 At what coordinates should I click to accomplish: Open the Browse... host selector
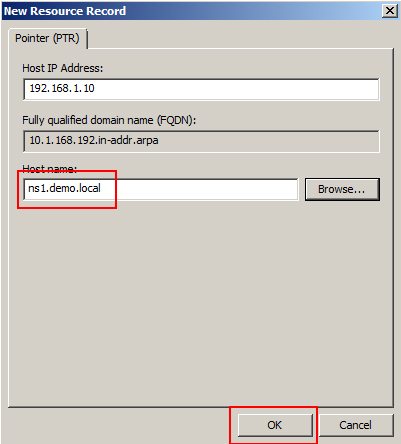[x=342, y=189]
